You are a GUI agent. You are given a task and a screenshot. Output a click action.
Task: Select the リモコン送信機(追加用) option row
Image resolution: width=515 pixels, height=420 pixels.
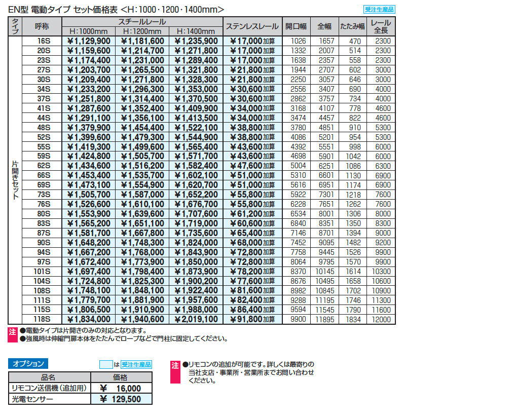pyautogui.click(x=50, y=388)
